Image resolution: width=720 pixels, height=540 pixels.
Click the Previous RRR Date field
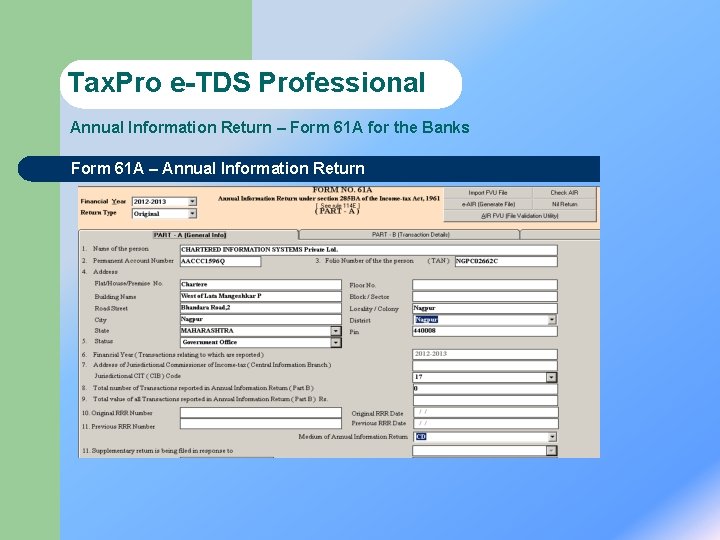coord(486,423)
